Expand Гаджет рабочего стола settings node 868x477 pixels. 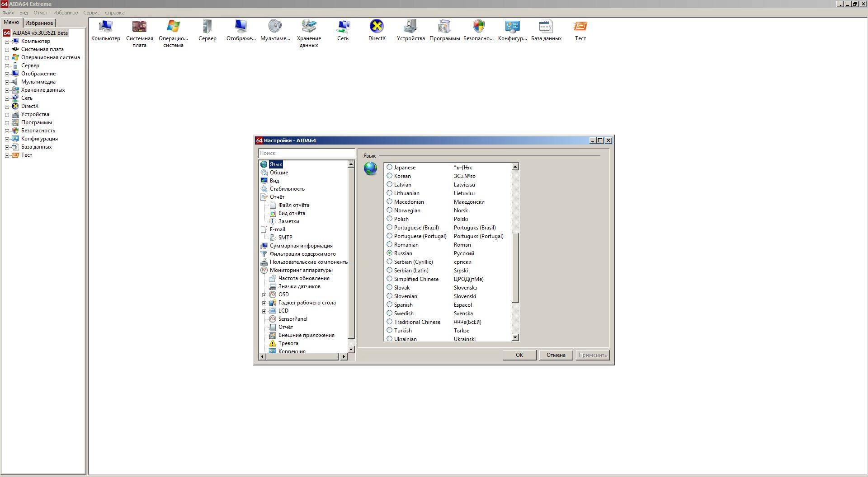264,303
